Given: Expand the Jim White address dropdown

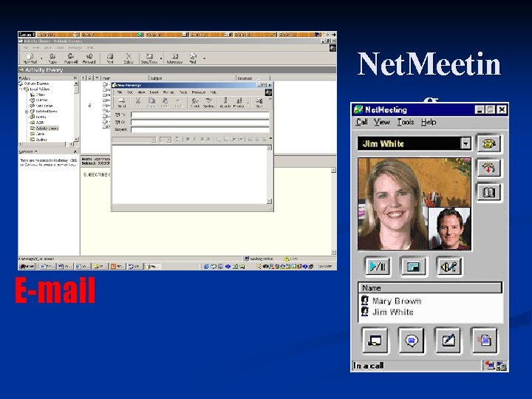Looking at the screenshot, I should 465,143.
